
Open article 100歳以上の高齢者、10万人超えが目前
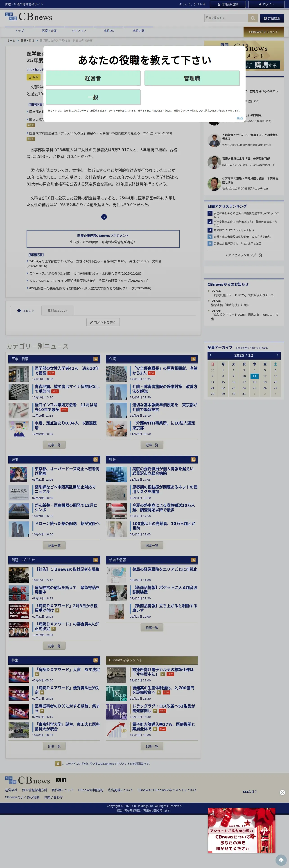(x=164, y=526)
